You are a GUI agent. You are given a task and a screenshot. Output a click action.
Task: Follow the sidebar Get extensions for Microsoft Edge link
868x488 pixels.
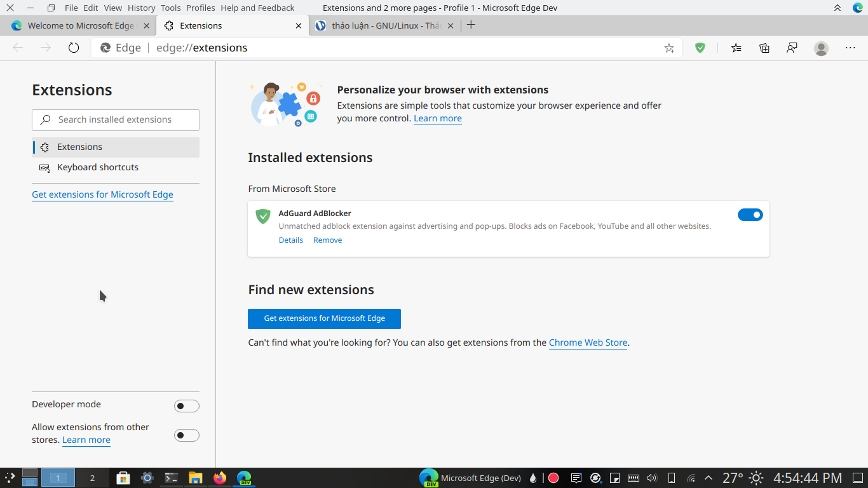click(102, 194)
